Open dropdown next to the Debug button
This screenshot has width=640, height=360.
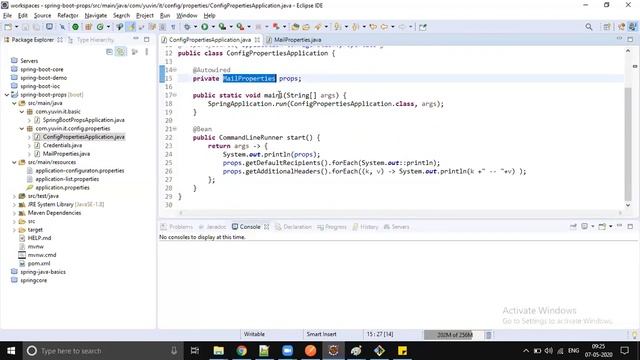point(195,27)
